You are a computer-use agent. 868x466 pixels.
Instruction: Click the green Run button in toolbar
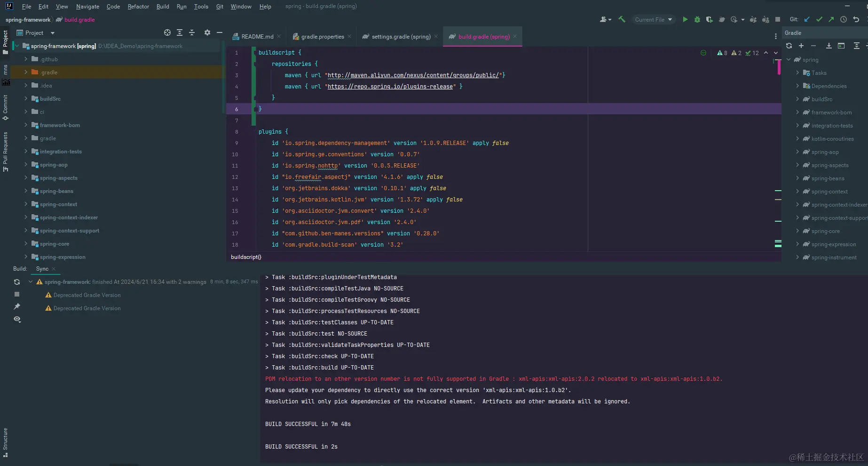[x=685, y=19]
